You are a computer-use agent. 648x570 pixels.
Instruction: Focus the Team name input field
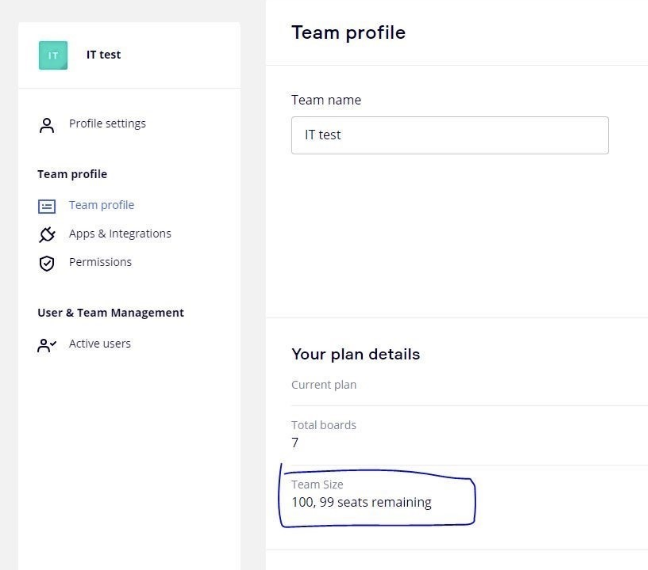449,135
